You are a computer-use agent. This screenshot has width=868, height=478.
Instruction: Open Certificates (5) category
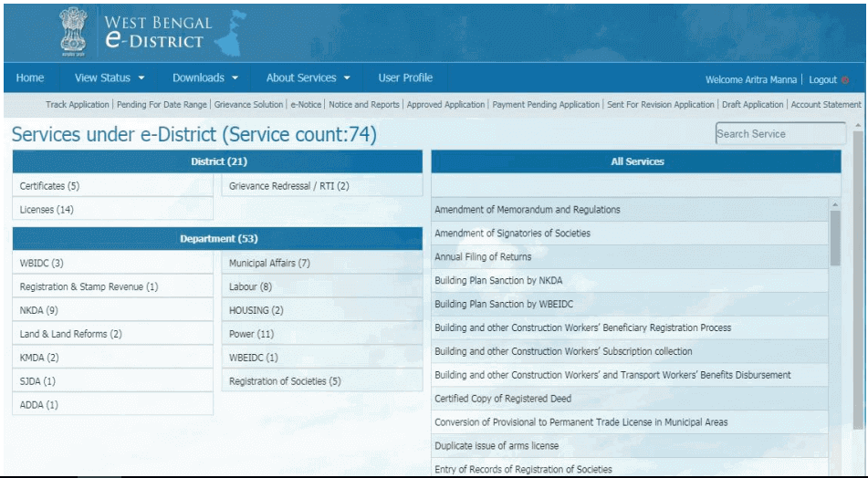112,186
